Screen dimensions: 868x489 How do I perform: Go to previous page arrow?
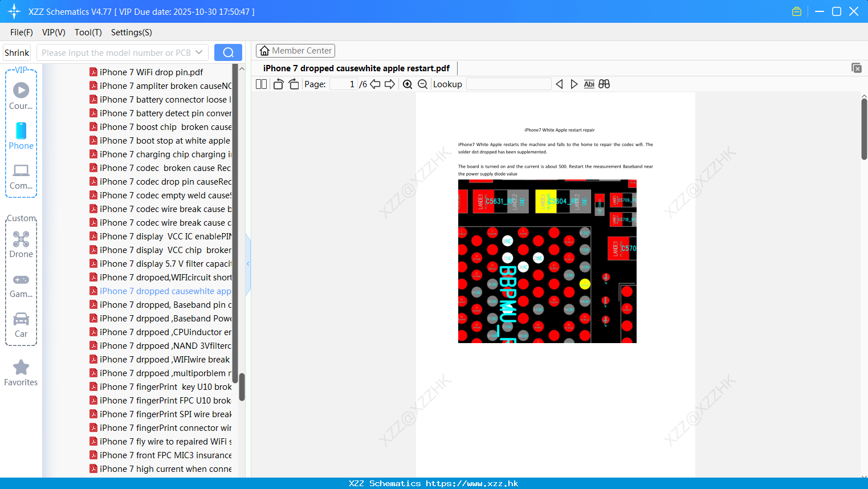pyautogui.click(x=375, y=84)
